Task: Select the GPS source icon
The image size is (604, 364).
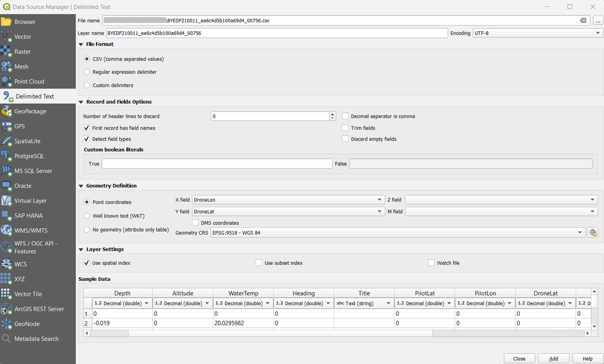Action: point(6,126)
